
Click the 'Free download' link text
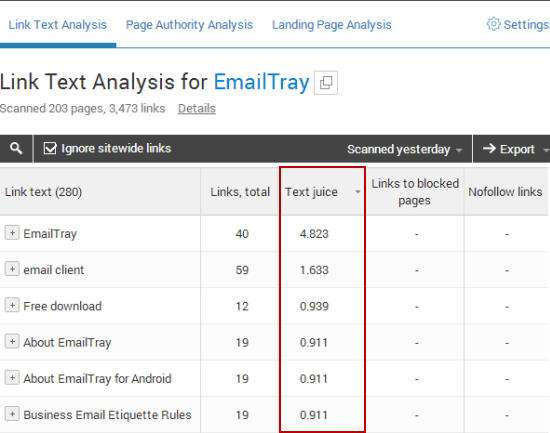pos(62,306)
